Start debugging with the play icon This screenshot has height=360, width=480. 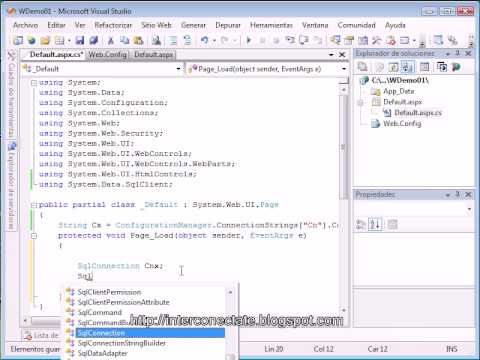[249, 40]
